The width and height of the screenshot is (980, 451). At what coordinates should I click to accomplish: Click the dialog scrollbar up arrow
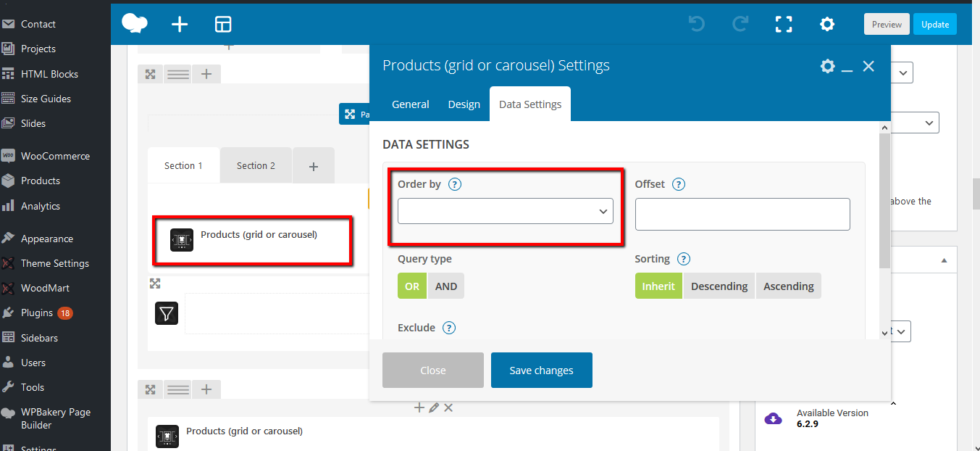[884, 128]
